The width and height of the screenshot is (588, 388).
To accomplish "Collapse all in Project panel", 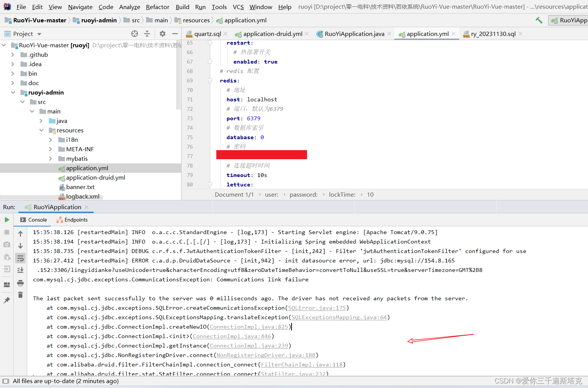I will [147, 34].
